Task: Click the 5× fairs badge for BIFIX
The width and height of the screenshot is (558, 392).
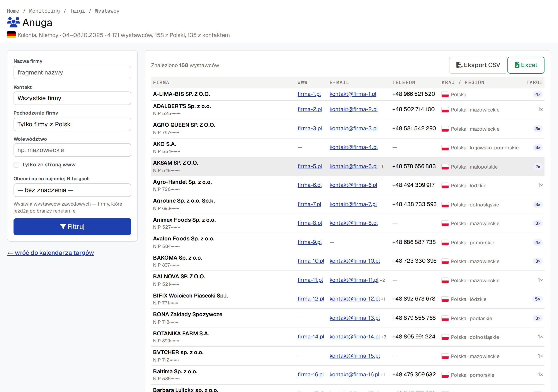Action: (537, 299)
